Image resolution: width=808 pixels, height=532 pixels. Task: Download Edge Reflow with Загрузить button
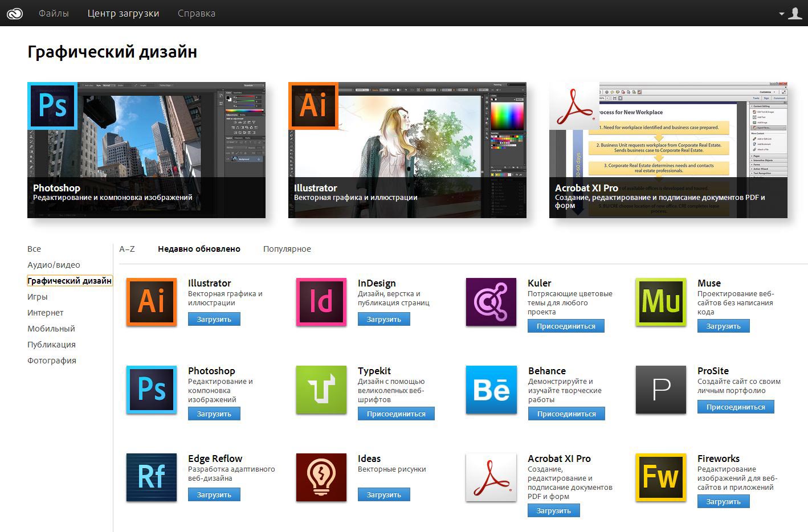coord(214,495)
